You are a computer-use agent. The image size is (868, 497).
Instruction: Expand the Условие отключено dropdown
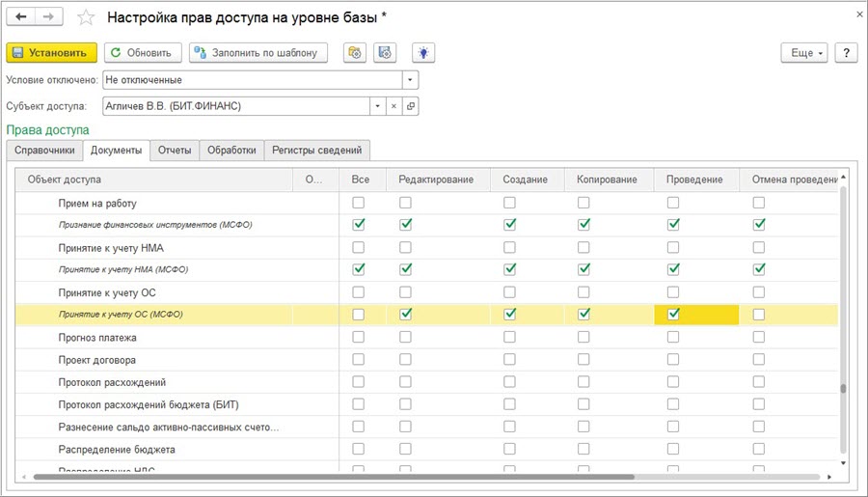tap(411, 80)
